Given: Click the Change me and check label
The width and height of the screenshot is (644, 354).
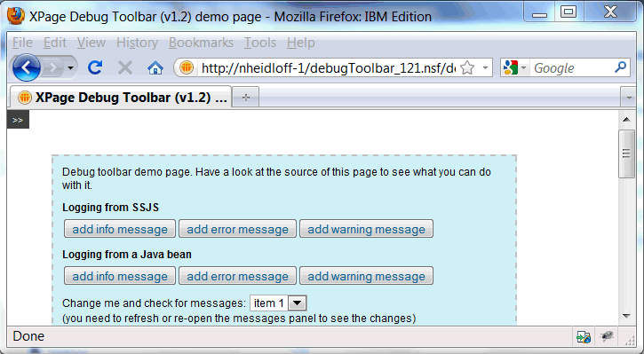Looking at the screenshot, I should pos(154,303).
